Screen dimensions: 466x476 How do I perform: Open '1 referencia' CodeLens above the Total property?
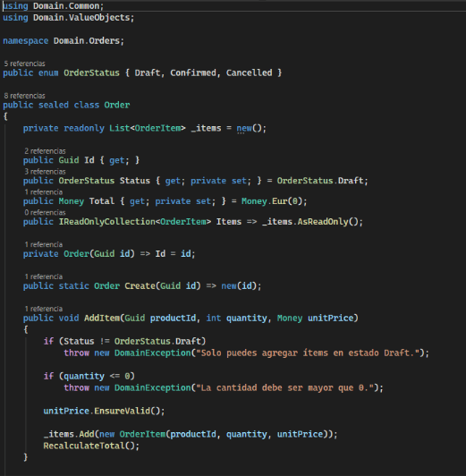[x=44, y=192]
